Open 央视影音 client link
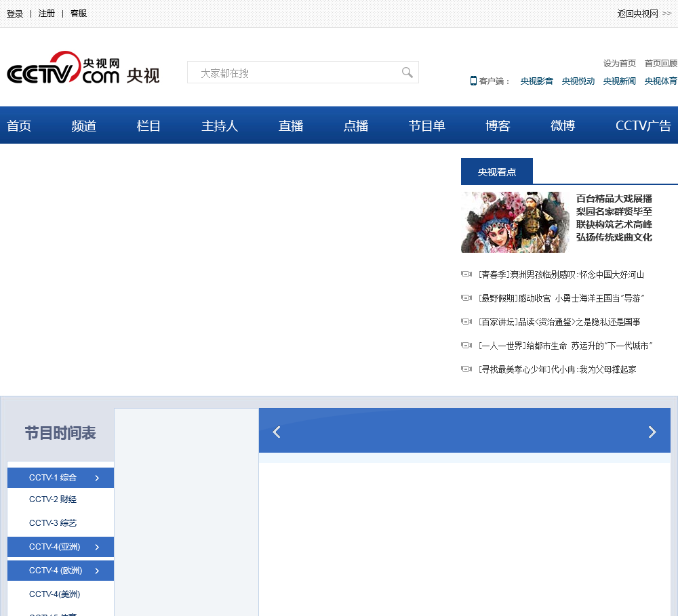 pyautogui.click(x=536, y=81)
